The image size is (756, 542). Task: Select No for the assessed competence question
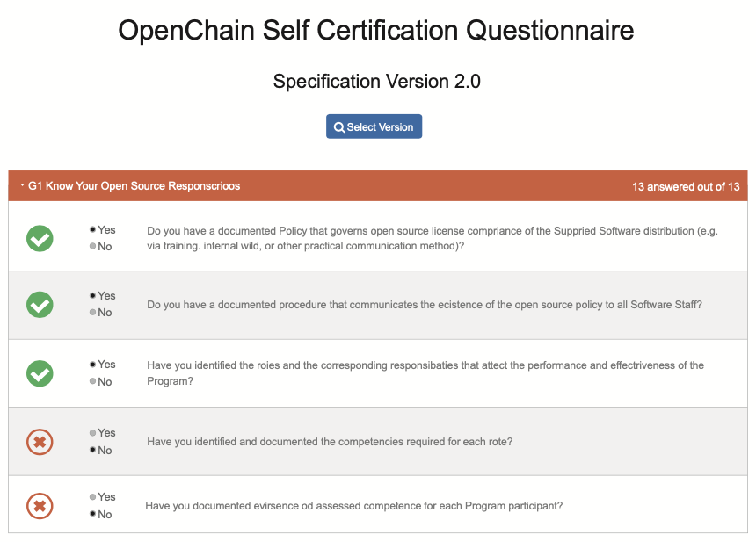pyautogui.click(x=93, y=514)
